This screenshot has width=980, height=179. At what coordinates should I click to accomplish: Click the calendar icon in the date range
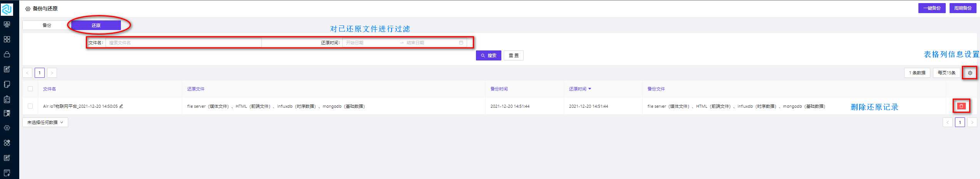tap(461, 43)
